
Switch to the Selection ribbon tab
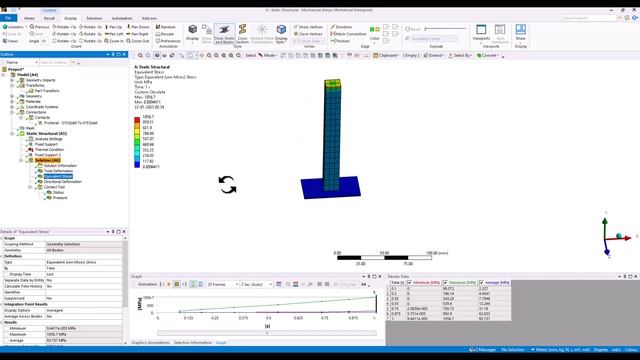tap(94, 18)
